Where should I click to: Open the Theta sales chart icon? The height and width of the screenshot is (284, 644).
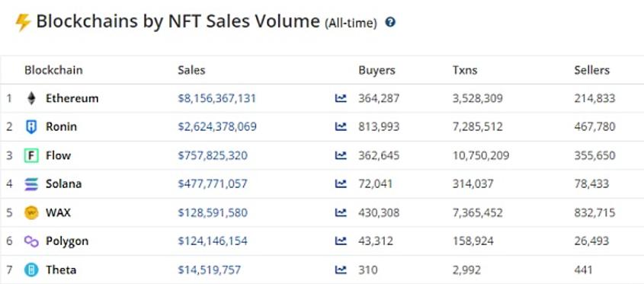click(x=341, y=270)
